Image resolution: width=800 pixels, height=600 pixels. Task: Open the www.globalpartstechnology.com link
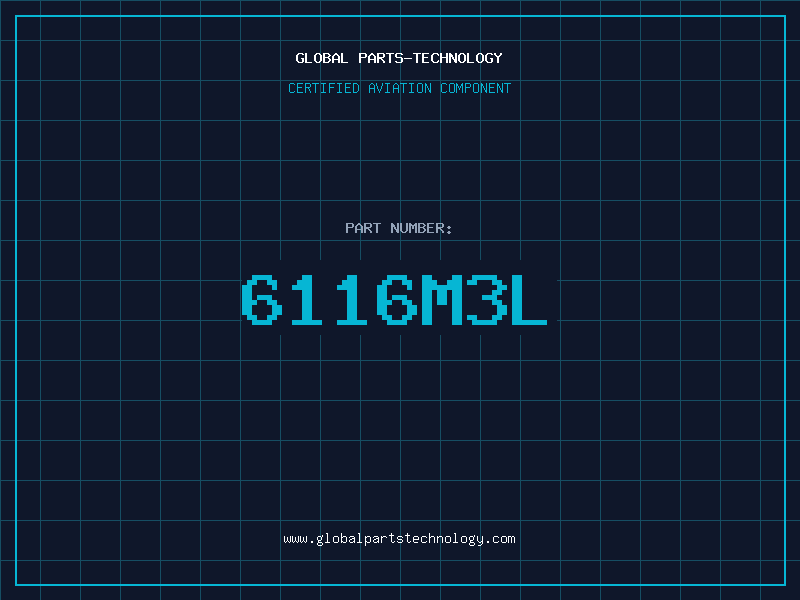[399, 539]
